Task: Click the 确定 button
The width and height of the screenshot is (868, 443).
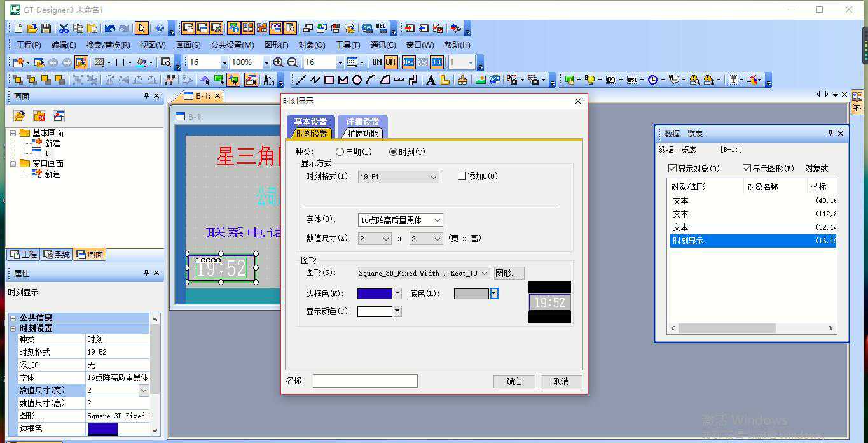Action: [x=514, y=381]
